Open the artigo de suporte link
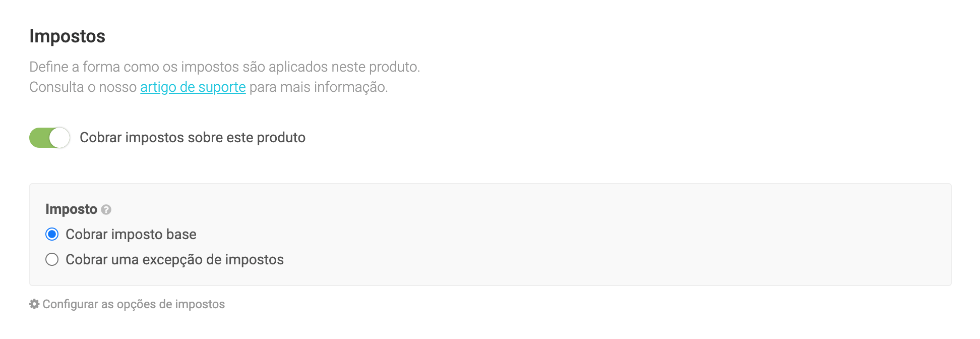The image size is (980, 339). (x=193, y=87)
